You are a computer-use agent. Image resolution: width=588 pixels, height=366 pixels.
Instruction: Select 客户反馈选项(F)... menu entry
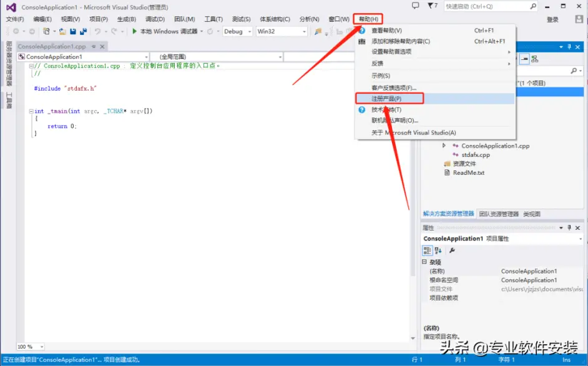(x=435, y=87)
